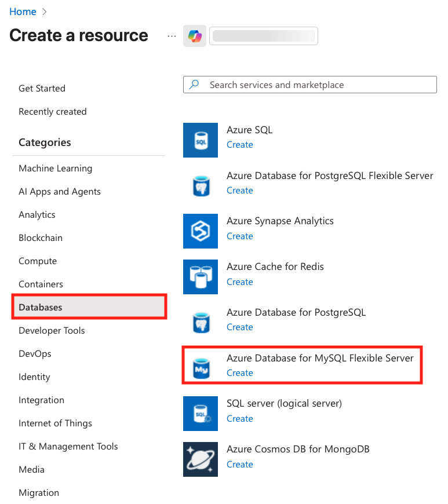Image resolution: width=448 pixels, height=504 pixels.
Task: Select the Internet of Things category
Action: [55, 423]
